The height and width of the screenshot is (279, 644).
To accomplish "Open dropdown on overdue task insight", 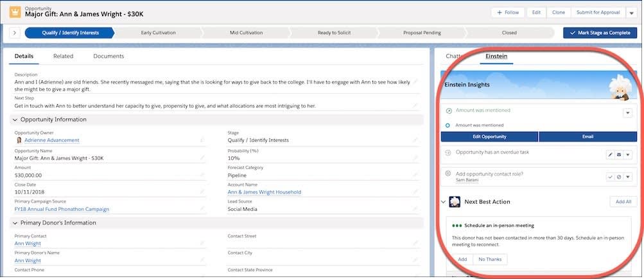I will [627, 155].
